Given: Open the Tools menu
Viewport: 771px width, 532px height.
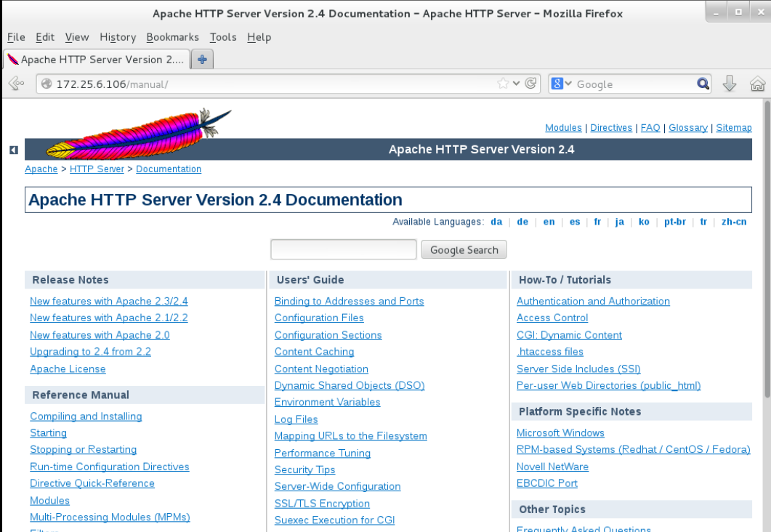Looking at the screenshot, I should 223,37.
